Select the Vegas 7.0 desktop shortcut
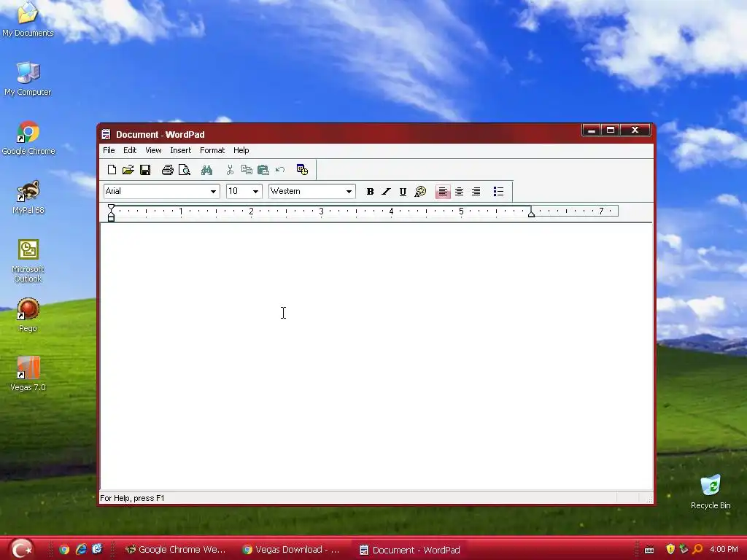Image resolution: width=747 pixels, height=560 pixels. (x=28, y=374)
